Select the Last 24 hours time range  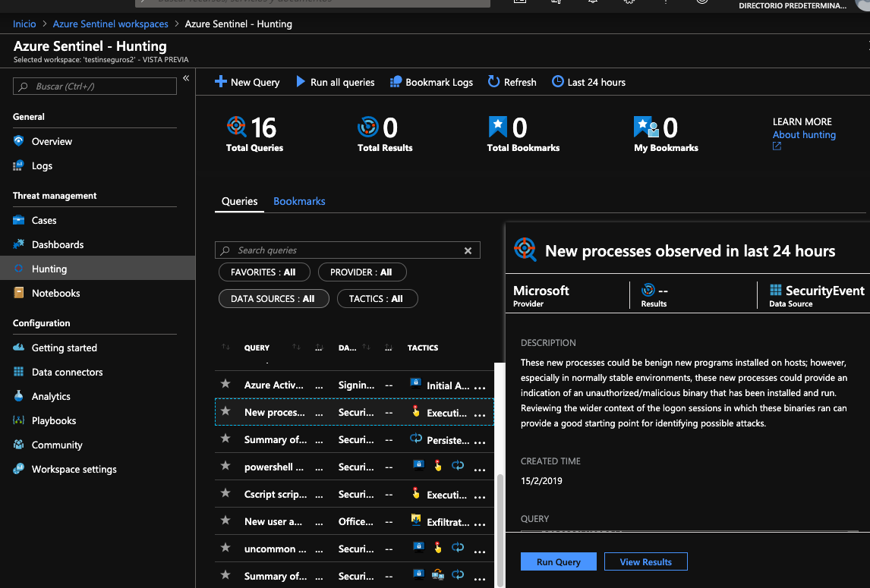pos(588,82)
